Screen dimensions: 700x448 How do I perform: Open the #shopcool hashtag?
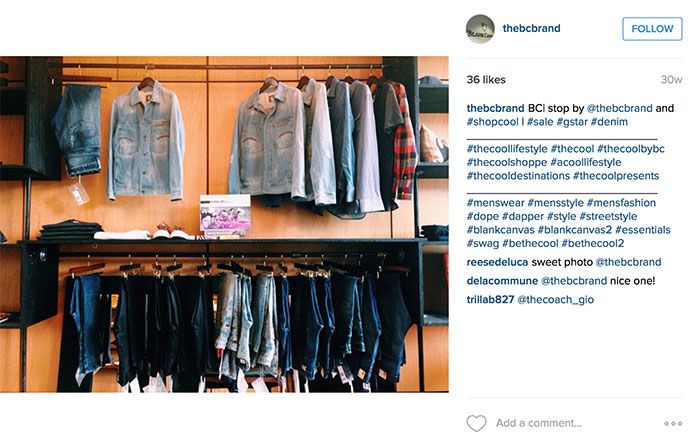[492, 122]
